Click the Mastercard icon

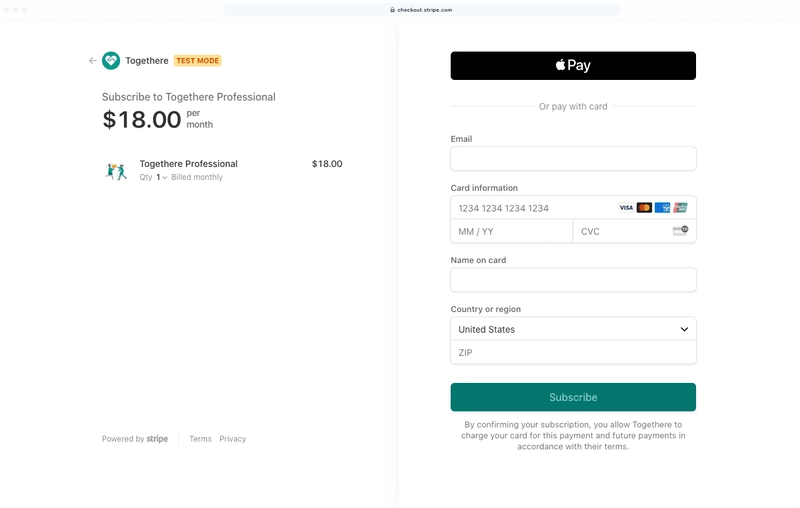click(x=644, y=208)
